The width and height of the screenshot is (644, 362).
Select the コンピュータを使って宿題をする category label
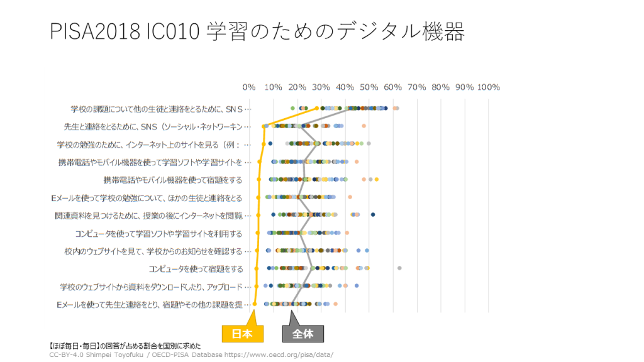pyautogui.click(x=196, y=269)
